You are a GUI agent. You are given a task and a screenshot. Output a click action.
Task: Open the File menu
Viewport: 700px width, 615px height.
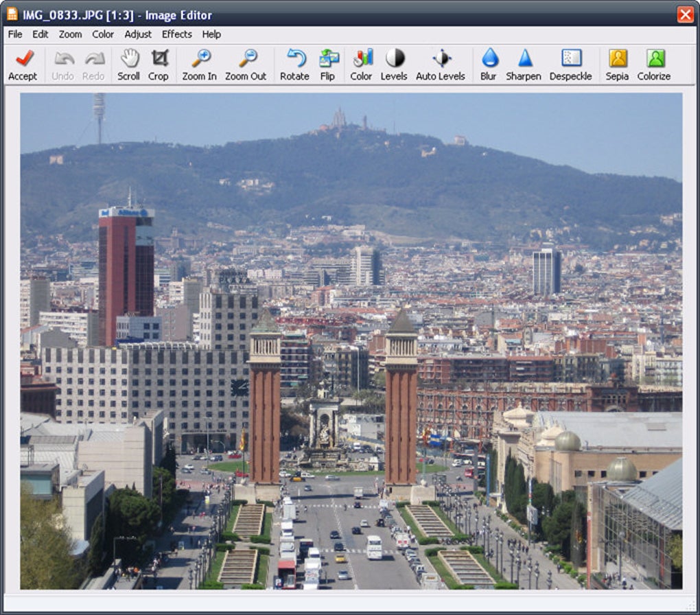(x=15, y=34)
